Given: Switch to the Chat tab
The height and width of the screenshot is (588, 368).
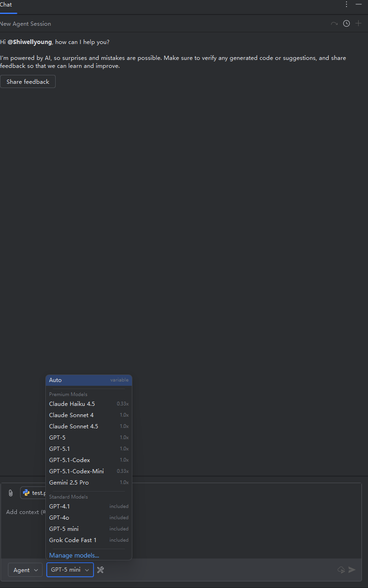Looking at the screenshot, I should (6, 5).
